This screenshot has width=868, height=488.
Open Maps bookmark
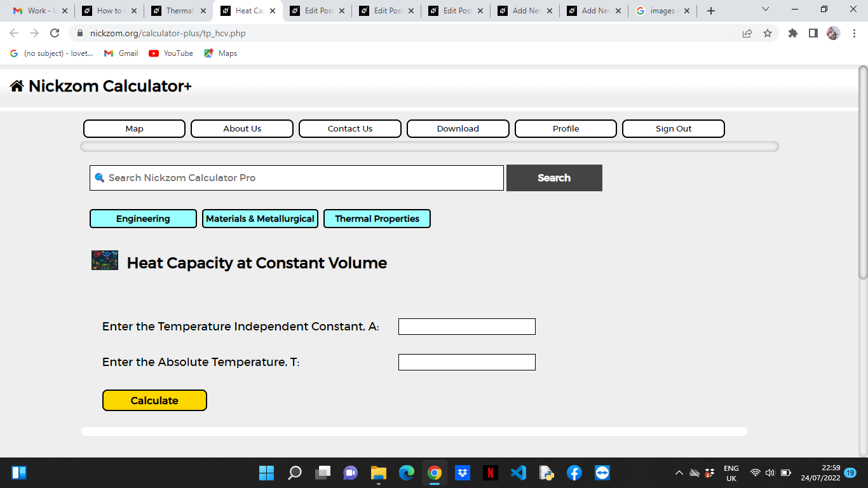(x=220, y=53)
